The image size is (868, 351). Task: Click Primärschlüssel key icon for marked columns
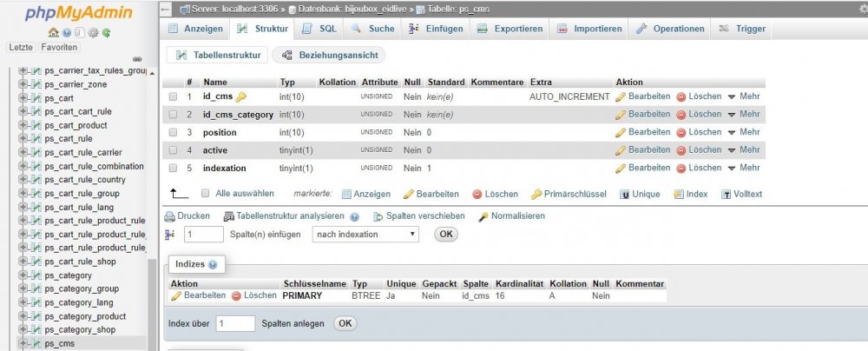[536, 194]
